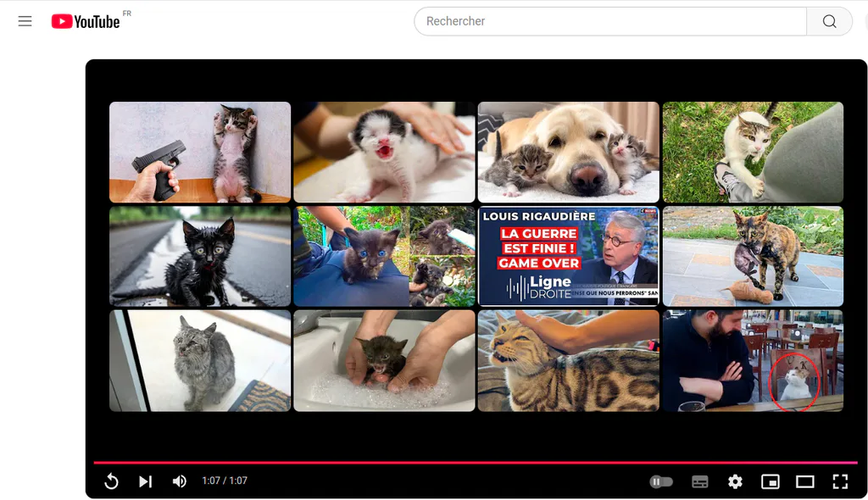
Task: Open the blue-eyed kitten collage video
Action: click(384, 257)
